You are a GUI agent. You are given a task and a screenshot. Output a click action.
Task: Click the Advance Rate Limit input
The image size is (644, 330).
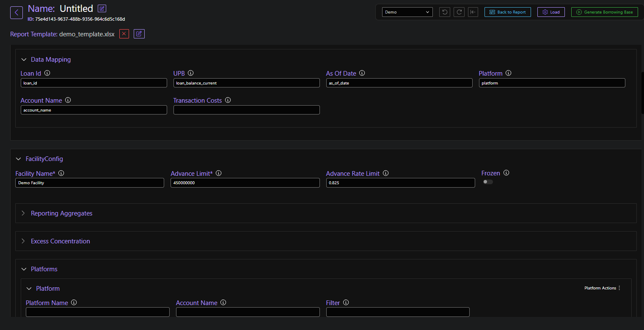401,183
